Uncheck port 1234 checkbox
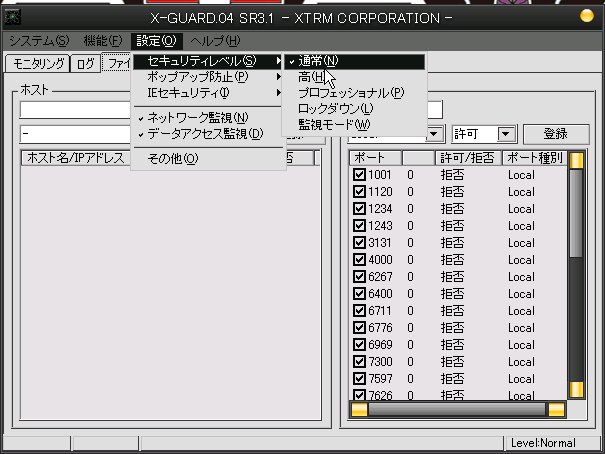The height and width of the screenshot is (454, 605). [x=359, y=209]
